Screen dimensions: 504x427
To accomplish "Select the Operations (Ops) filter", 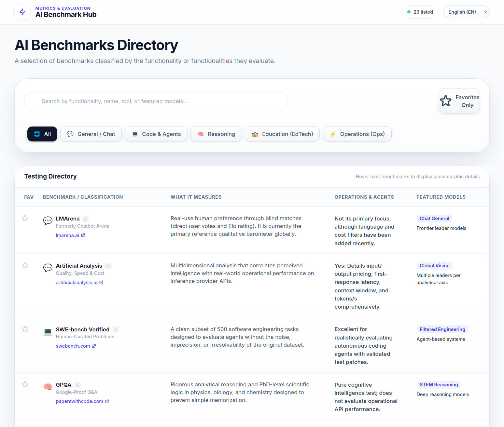I will (357, 134).
